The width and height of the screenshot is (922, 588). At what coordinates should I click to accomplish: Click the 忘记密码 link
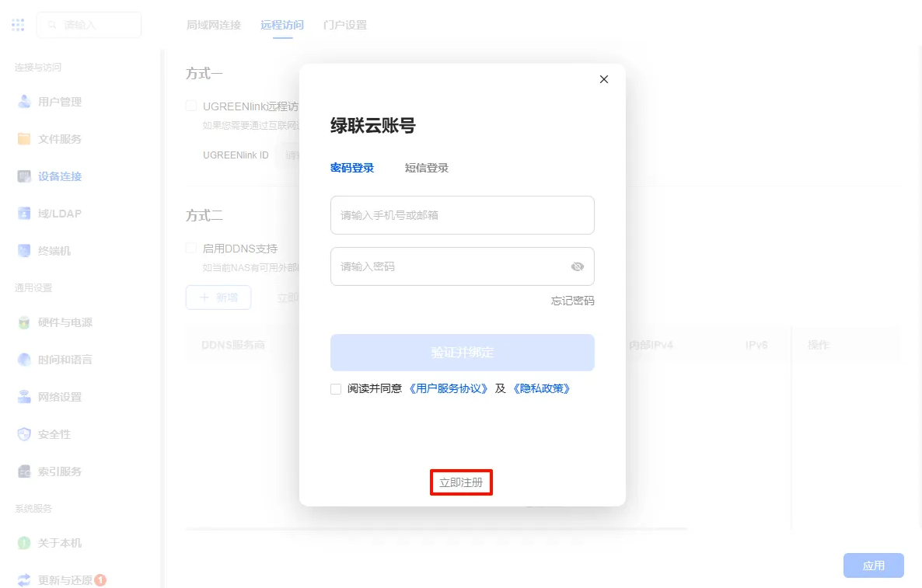coord(573,301)
